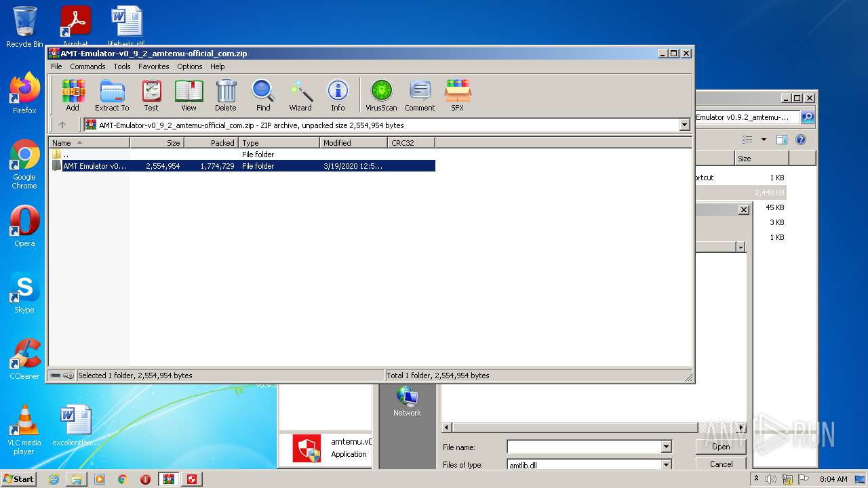Open the Help menu in WinRAR
Screen dimensions: 868x488
[x=217, y=66]
